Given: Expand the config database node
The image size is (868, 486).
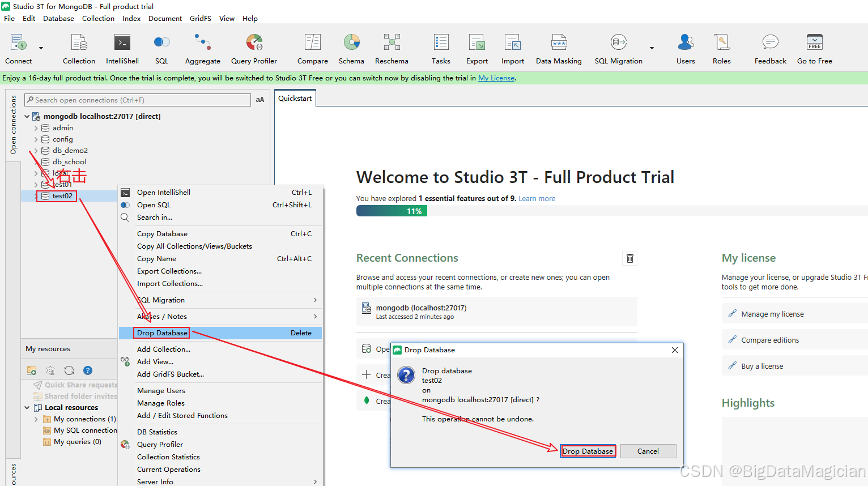Looking at the screenshot, I should [36, 139].
